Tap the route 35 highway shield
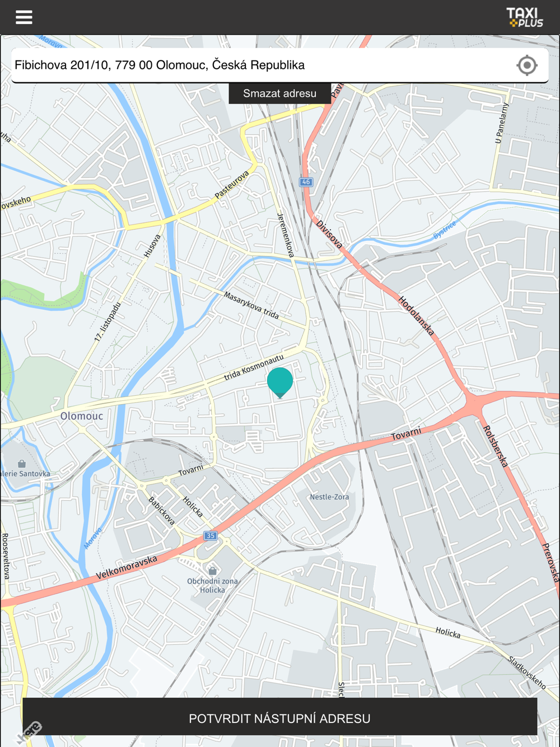Viewport: 560px width, 747px height. [210, 536]
